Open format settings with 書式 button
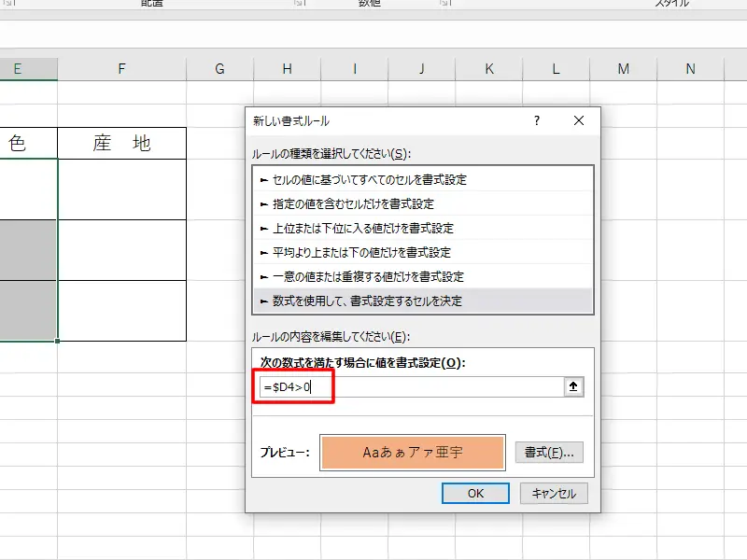Image resolution: width=747 pixels, height=560 pixels. coord(549,453)
